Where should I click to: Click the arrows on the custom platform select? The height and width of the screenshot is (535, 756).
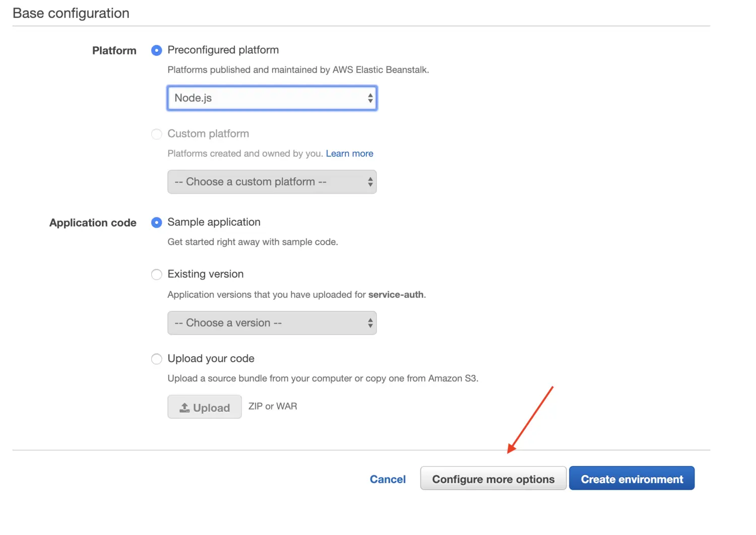pos(370,182)
